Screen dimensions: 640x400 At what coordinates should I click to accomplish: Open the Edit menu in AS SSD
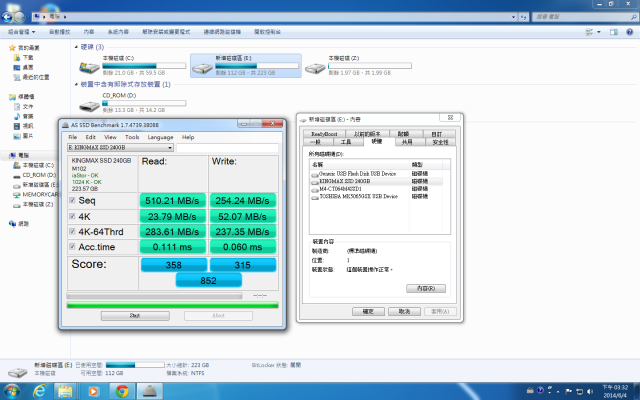click(90, 137)
